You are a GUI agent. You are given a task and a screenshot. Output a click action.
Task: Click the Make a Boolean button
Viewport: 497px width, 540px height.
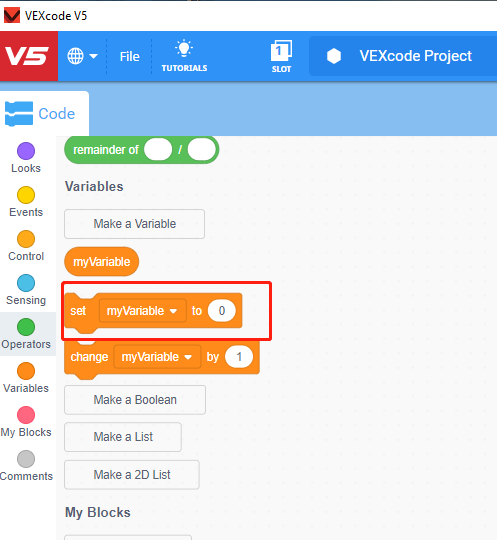(x=135, y=400)
